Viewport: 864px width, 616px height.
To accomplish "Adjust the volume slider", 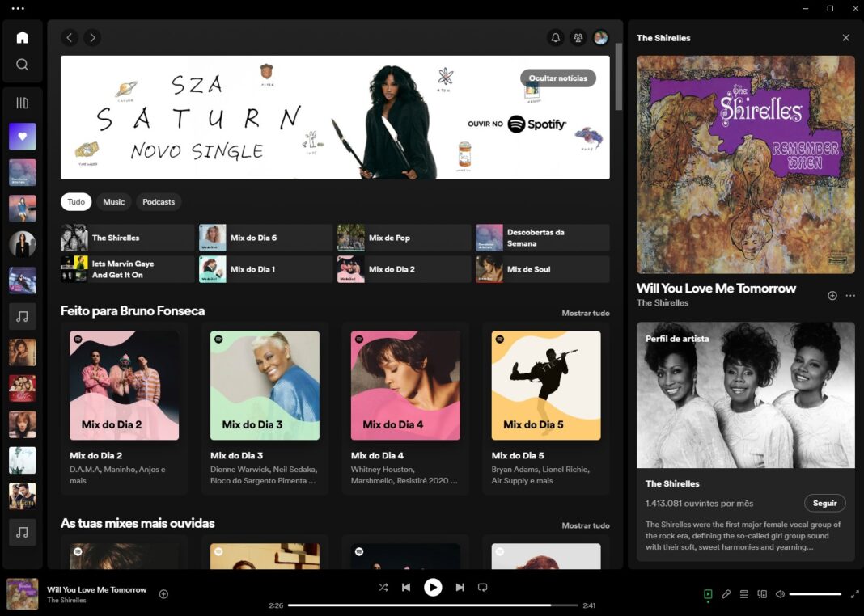I will click(x=815, y=594).
